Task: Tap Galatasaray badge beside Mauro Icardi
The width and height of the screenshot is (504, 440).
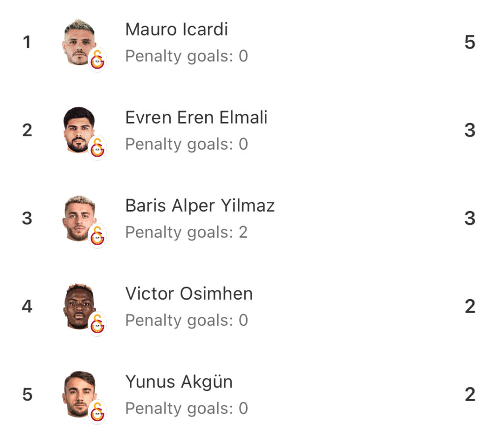Action: click(97, 60)
